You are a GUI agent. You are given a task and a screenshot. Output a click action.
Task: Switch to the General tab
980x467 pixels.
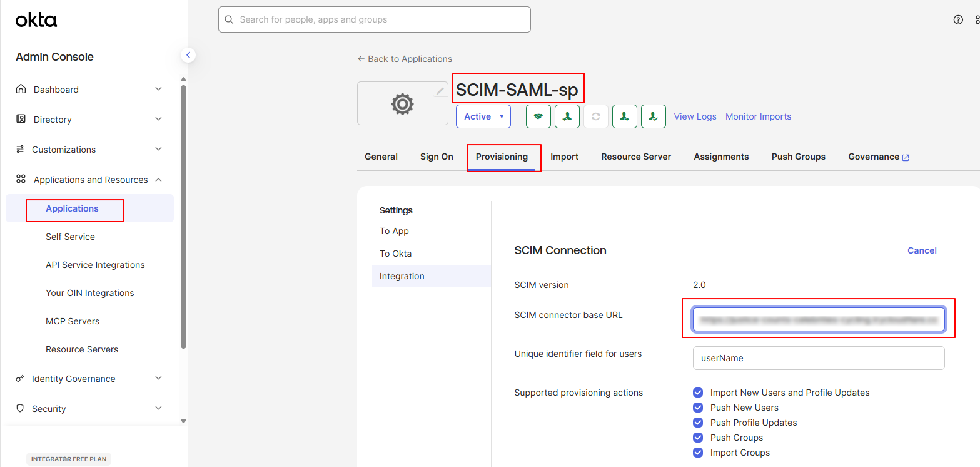click(x=381, y=157)
